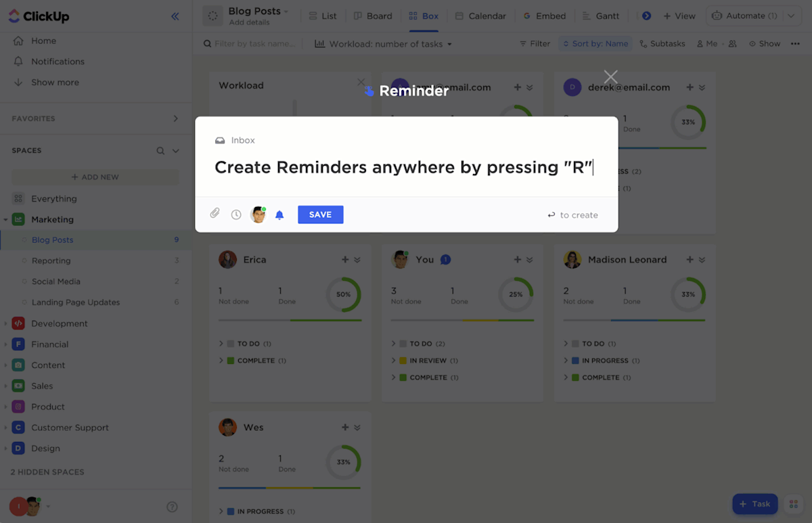The width and height of the screenshot is (812, 523).
Task: Click the SAVE button in the Reminder dialog
Action: (320, 214)
